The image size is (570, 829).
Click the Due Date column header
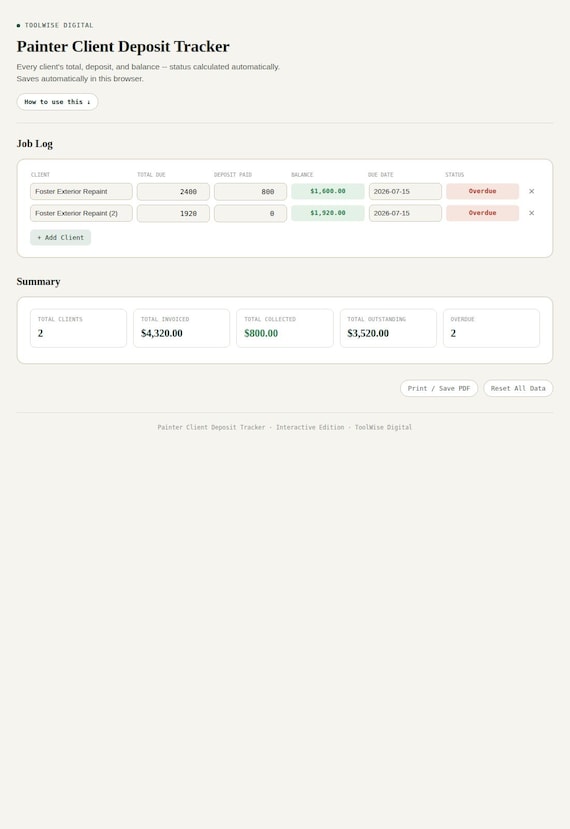point(381,174)
